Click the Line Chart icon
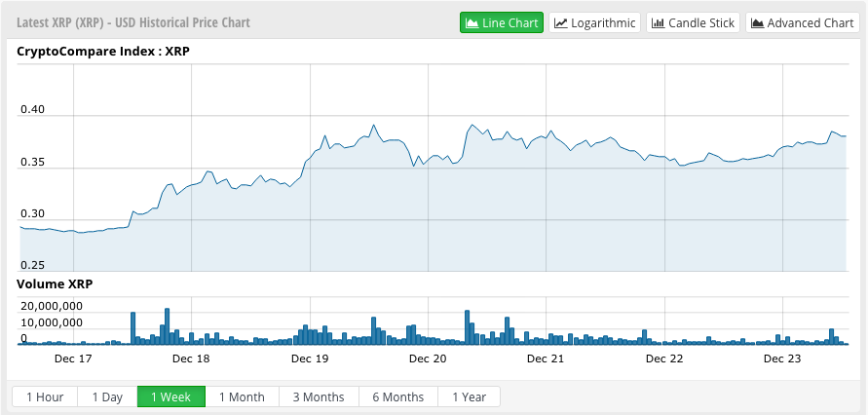Screen dimensions: 868x415 472,22
